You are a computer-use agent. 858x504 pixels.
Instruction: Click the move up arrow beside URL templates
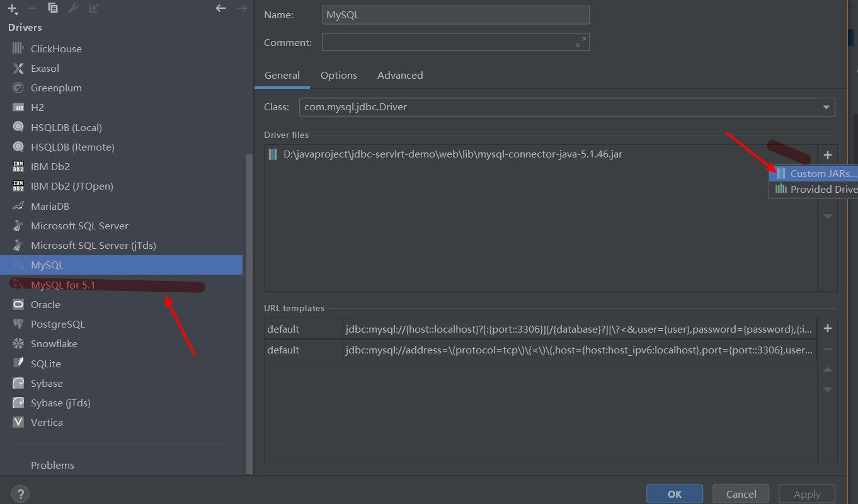828,369
